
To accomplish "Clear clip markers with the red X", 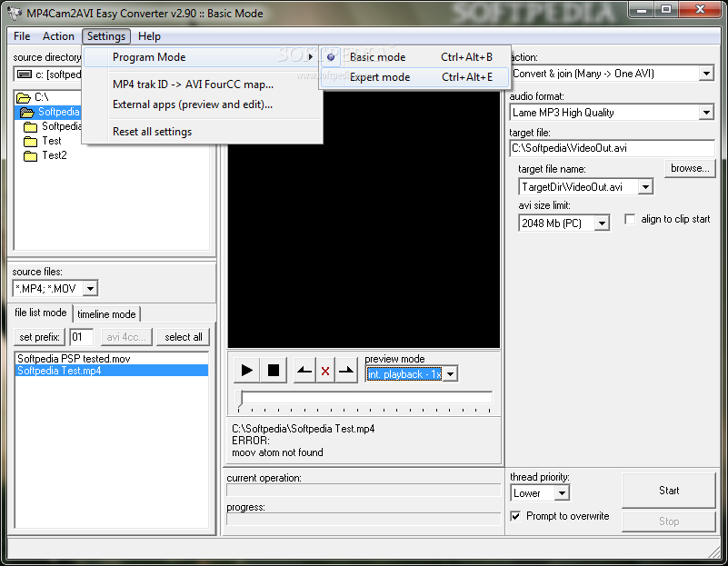I will point(325,371).
